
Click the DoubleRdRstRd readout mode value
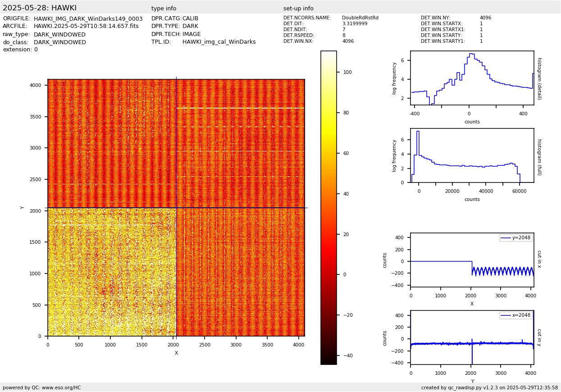click(360, 18)
